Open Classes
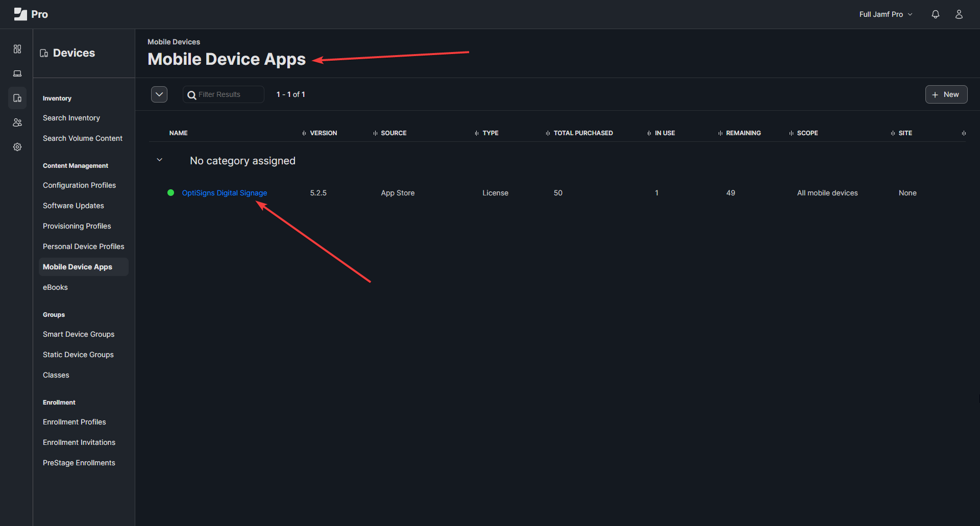The height and width of the screenshot is (526, 980). point(56,375)
